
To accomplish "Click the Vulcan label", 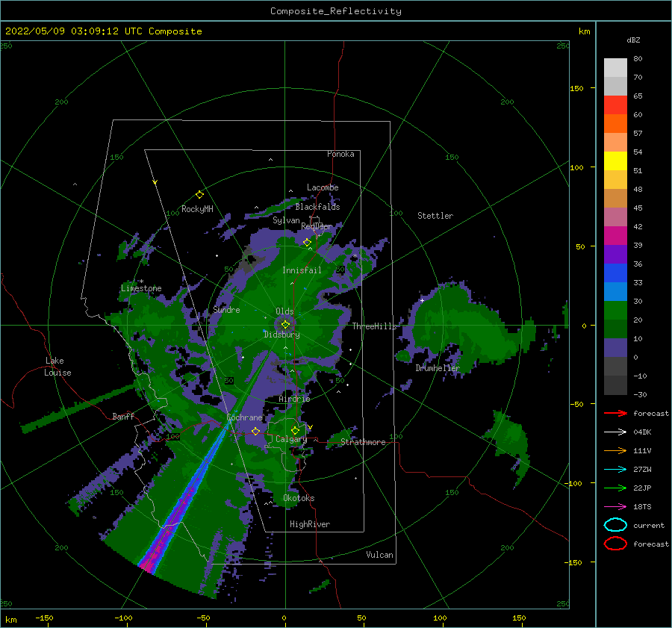I will pyautogui.click(x=379, y=555).
